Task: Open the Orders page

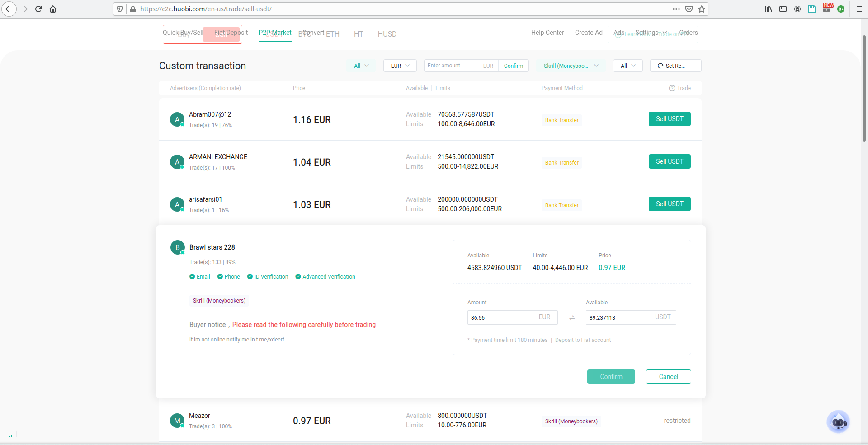Action: point(689,33)
